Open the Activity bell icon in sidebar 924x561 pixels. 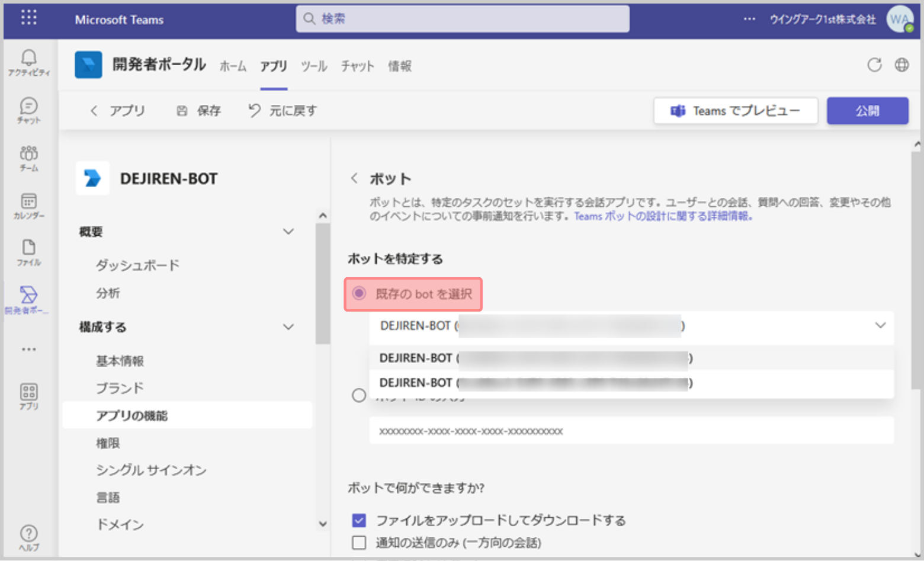click(x=28, y=62)
